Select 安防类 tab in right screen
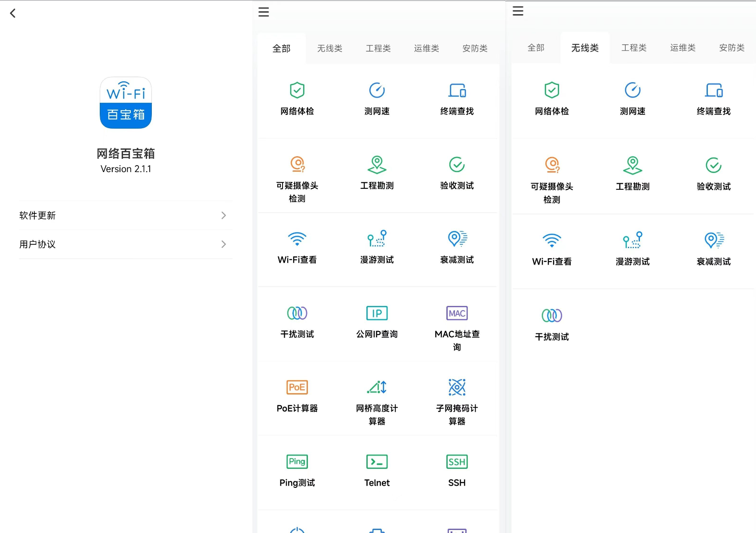756x533 pixels. pos(732,48)
